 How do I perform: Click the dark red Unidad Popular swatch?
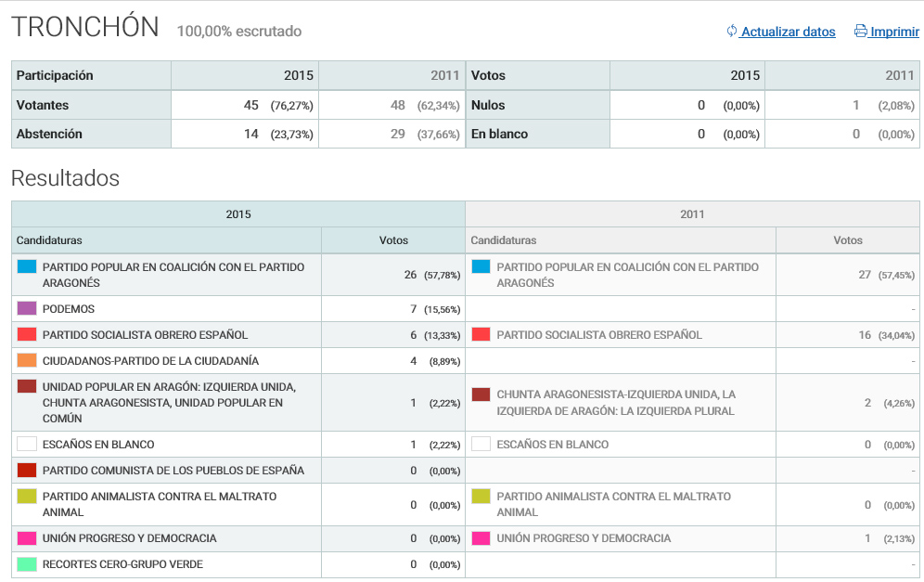point(27,386)
